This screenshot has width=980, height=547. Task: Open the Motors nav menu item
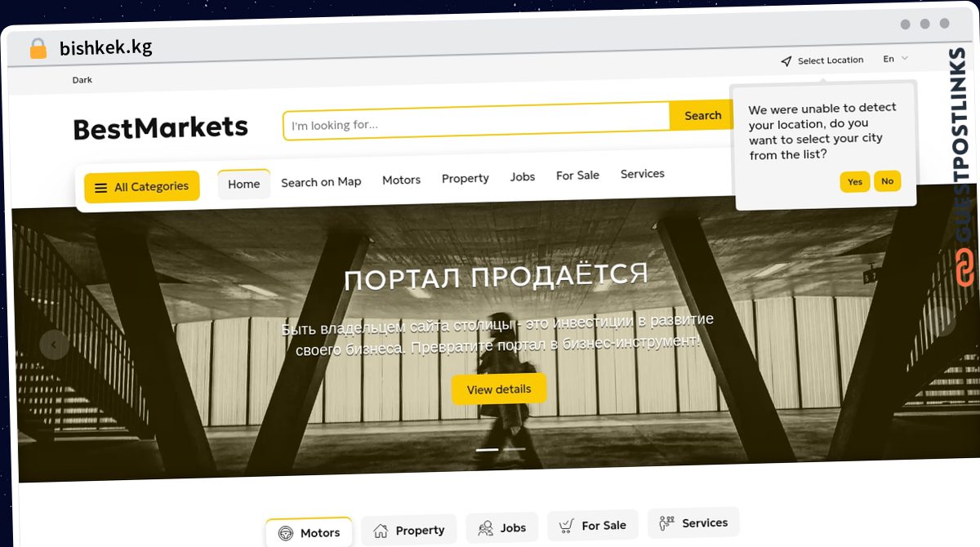point(402,180)
